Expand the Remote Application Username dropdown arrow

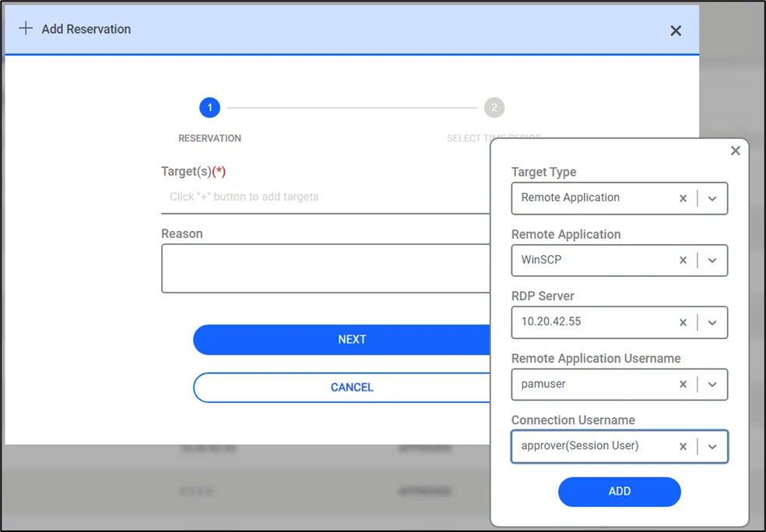tap(712, 384)
